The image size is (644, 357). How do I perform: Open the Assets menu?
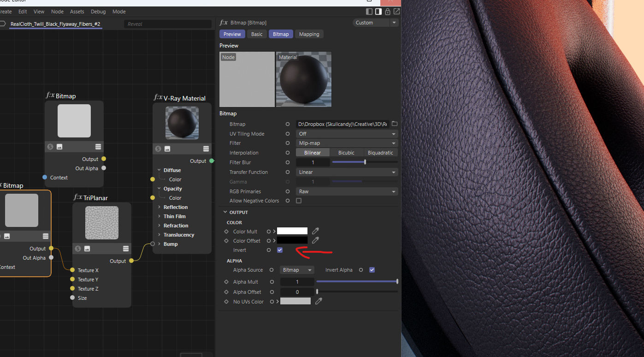pyautogui.click(x=77, y=12)
